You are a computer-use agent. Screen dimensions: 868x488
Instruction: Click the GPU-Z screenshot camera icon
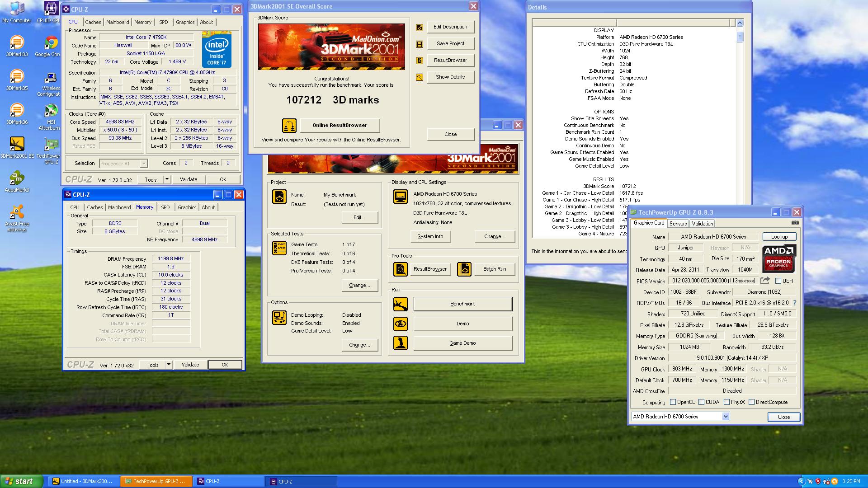pos(795,223)
